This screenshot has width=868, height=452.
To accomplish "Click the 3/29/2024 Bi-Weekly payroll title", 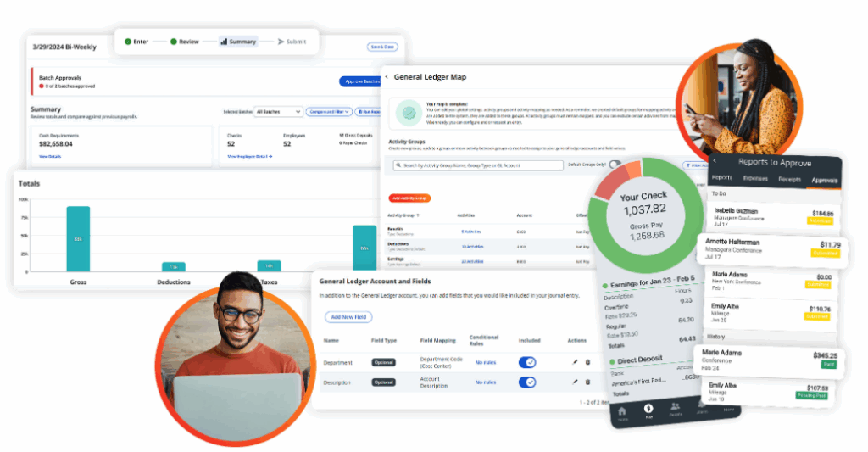I will pyautogui.click(x=64, y=47).
